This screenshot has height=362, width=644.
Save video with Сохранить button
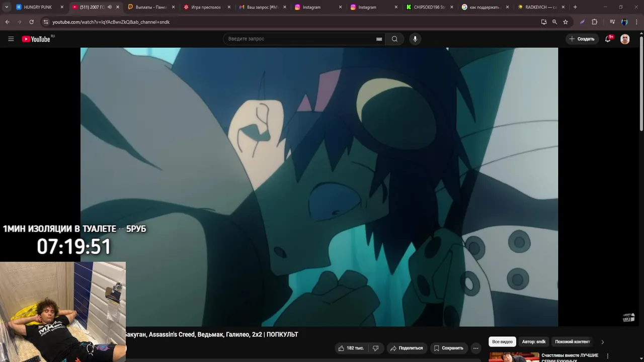pos(448,348)
